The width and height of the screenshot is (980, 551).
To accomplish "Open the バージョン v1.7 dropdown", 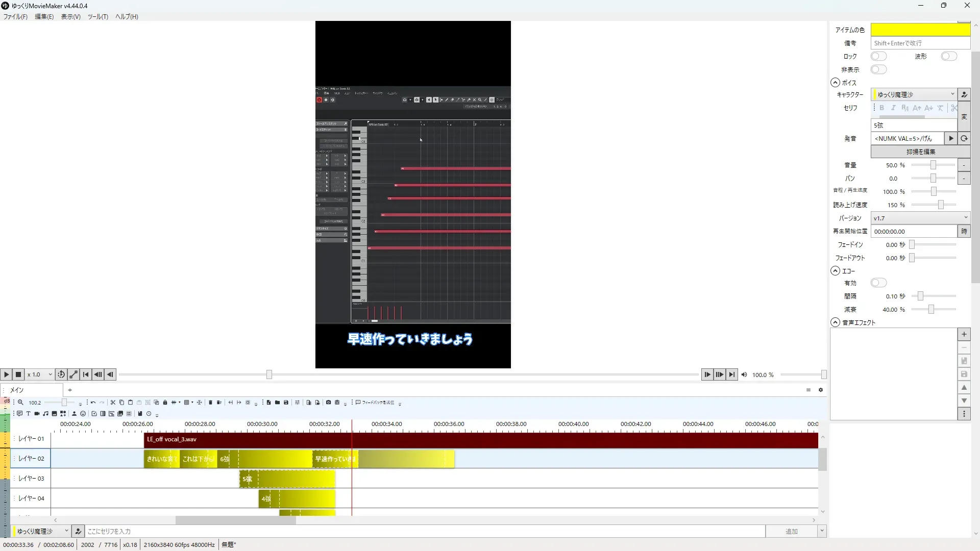I will click(x=920, y=218).
